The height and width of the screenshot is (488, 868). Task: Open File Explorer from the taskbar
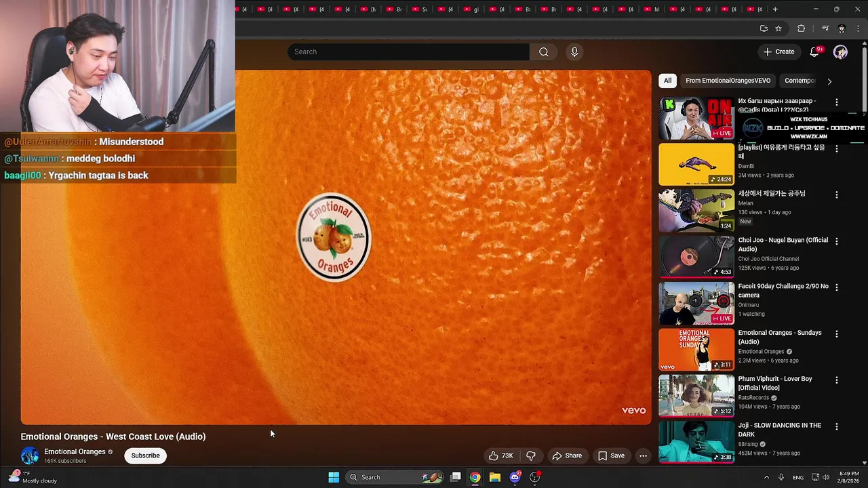pos(495,477)
